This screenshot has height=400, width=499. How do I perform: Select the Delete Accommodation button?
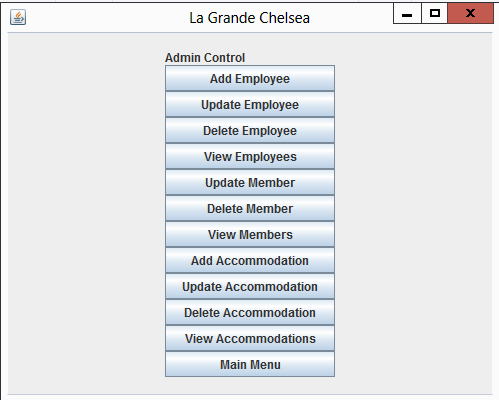250,312
